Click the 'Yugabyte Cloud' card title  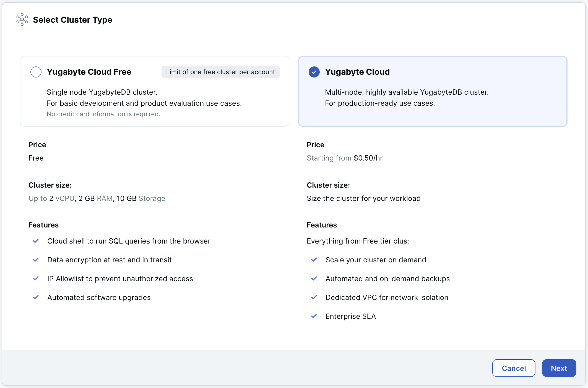click(x=357, y=72)
